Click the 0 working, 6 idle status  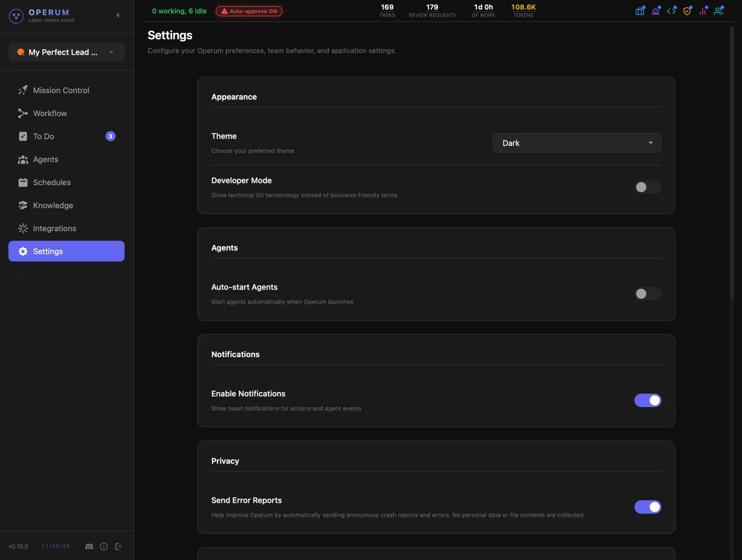tap(179, 11)
